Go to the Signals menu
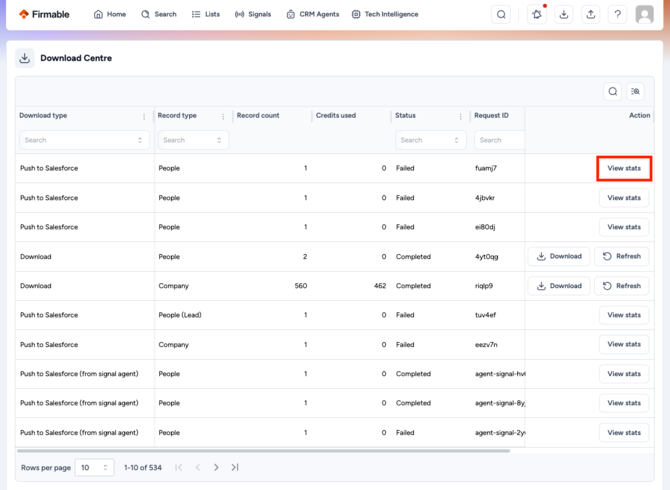This screenshot has width=670, height=490. pos(253,15)
